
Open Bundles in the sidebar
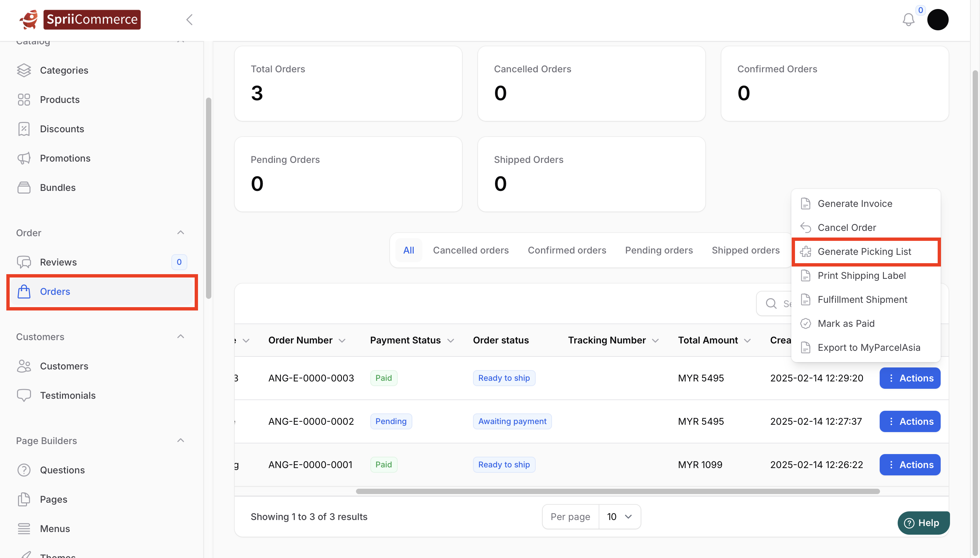point(58,188)
